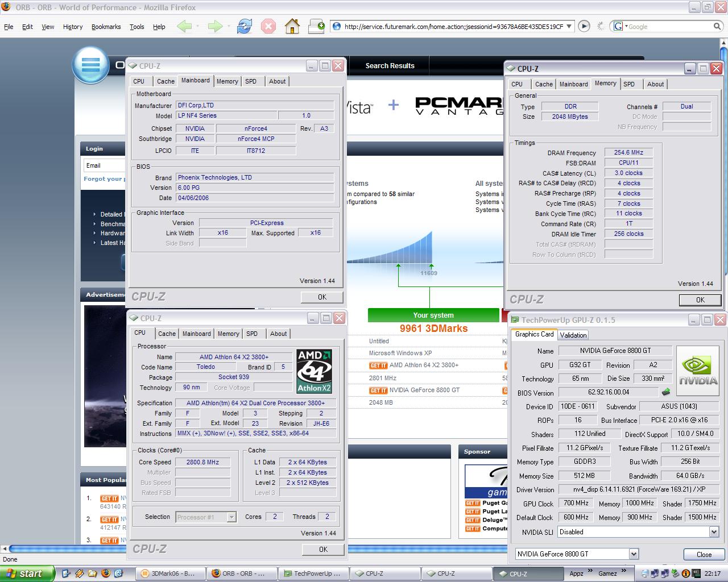The width and height of the screenshot is (728, 582).
Task: Click OK in the CPU tab CPU-Z window
Action: [x=323, y=549]
